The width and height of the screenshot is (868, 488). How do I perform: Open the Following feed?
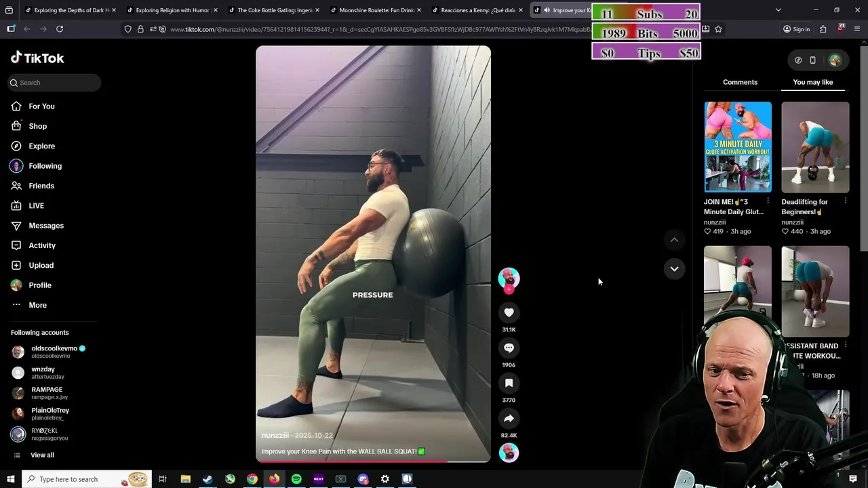pyautogui.click(x=45, y=166)
